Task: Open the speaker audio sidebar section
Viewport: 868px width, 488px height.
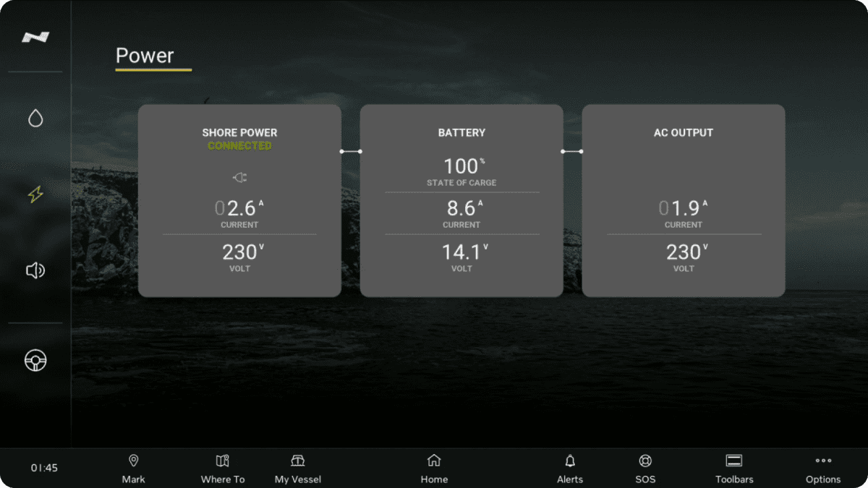Action: coord(35,270)
